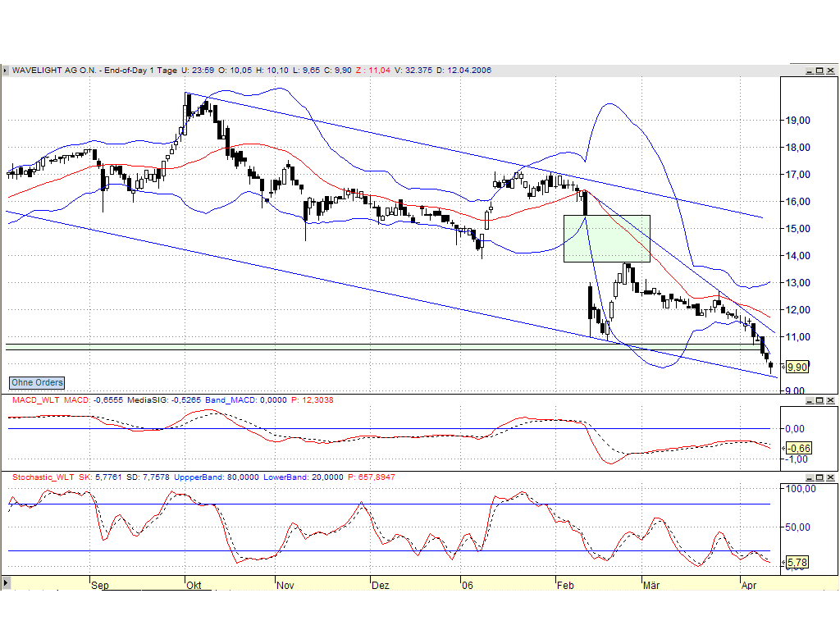Minimize the MACD_WLT indicator panel

click(810, 400)
